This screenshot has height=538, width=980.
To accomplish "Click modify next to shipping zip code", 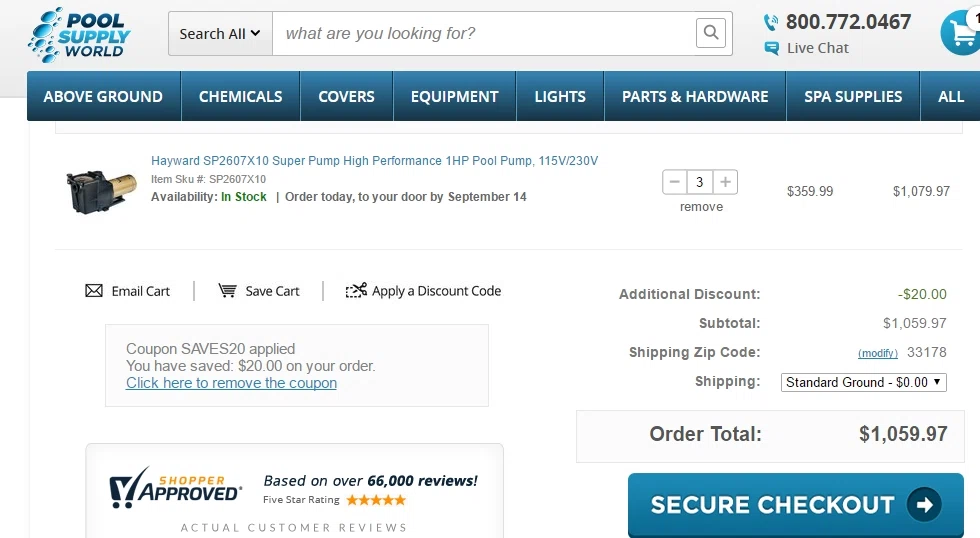I will point(878,353).
